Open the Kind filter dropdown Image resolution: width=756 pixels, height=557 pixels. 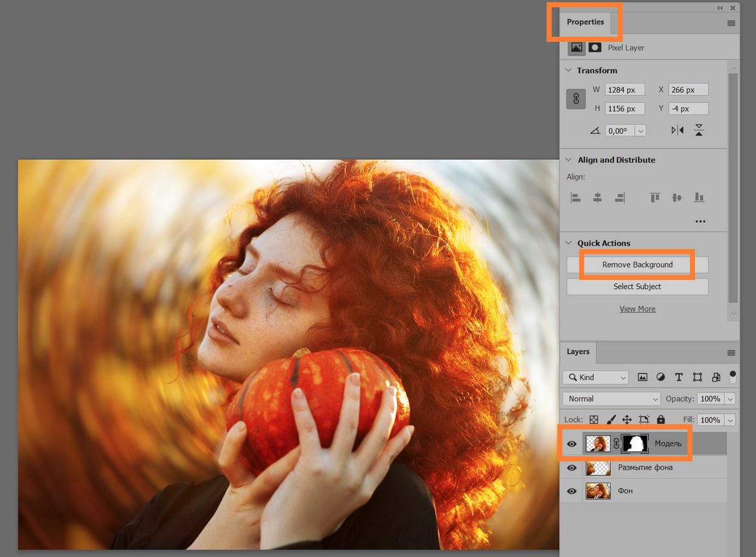(596, 378)
